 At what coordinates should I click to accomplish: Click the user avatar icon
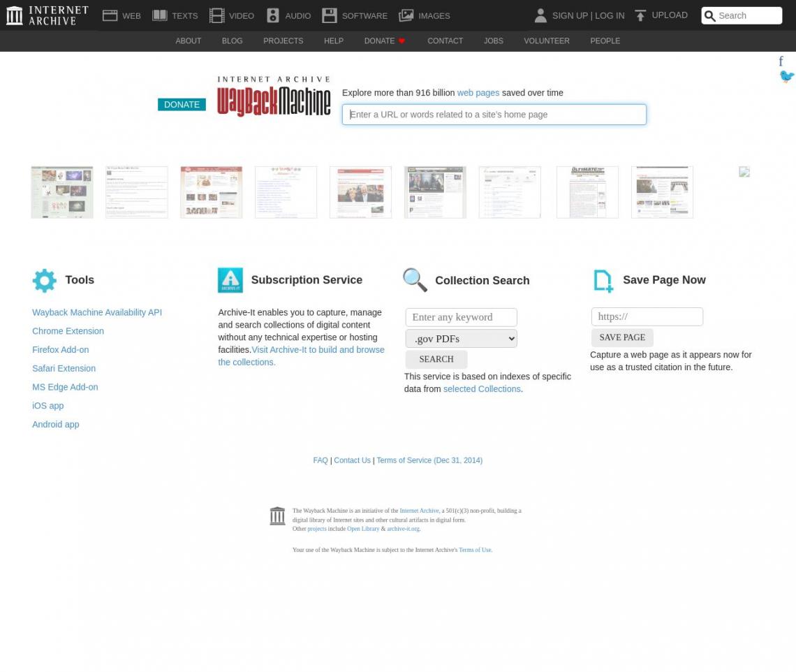click(540, 16)
